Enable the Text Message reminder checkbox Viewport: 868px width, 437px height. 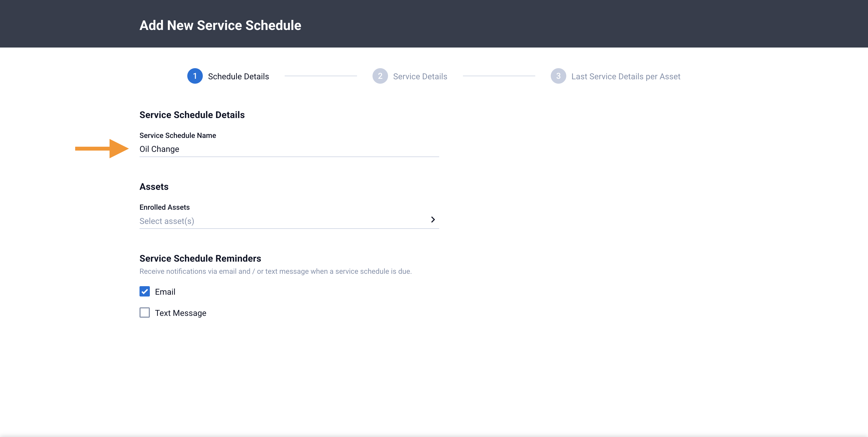click(x=145, y=313)
